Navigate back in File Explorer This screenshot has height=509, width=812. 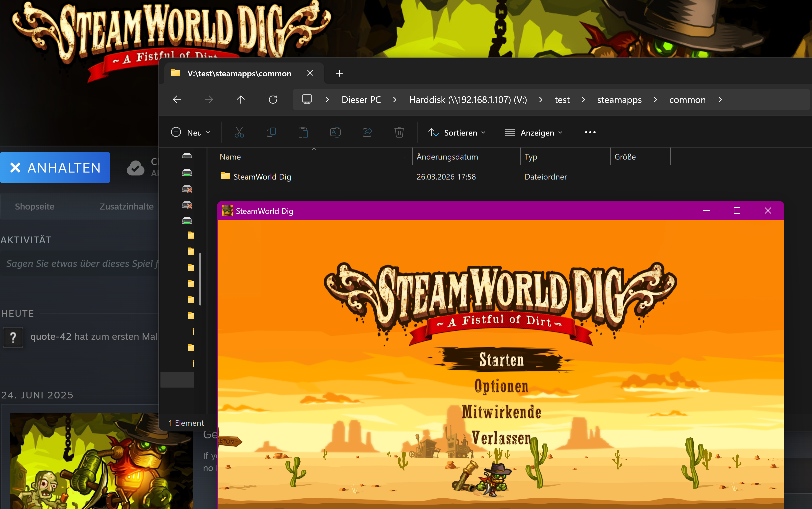point(177,100)
